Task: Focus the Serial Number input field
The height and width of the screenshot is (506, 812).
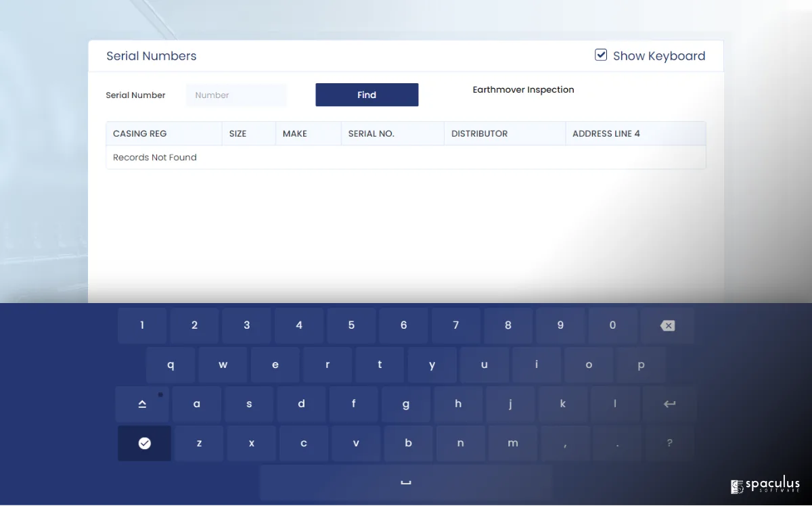Action: pos(236,95)
